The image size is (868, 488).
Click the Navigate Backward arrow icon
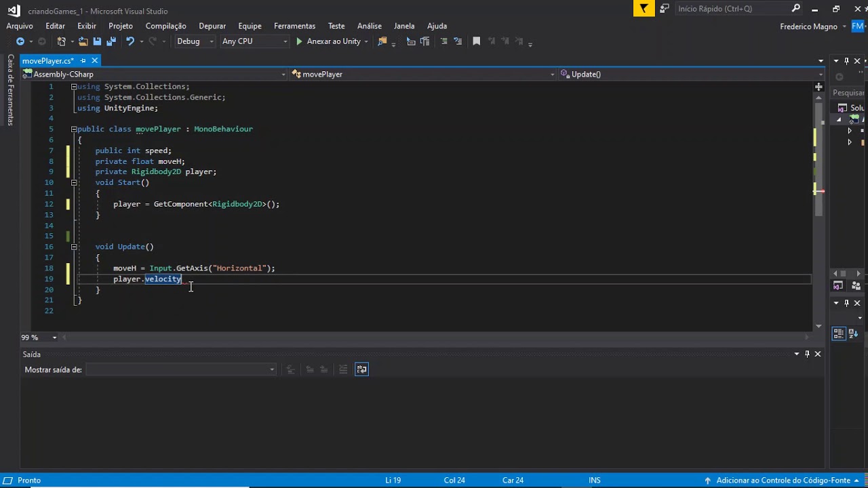[x=20, y=41]
